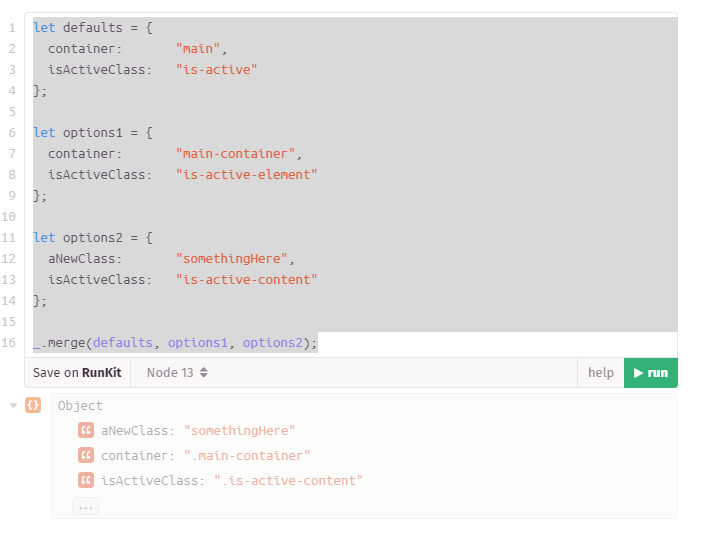Click Save on RunKit
This screenshot has width=707, height=533.
(x=77, y=373)
